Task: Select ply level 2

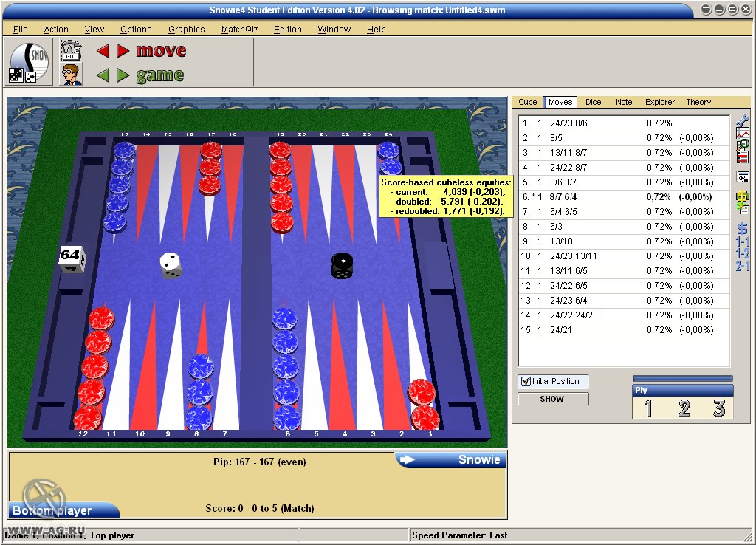Action: click(x=684, y=408)
